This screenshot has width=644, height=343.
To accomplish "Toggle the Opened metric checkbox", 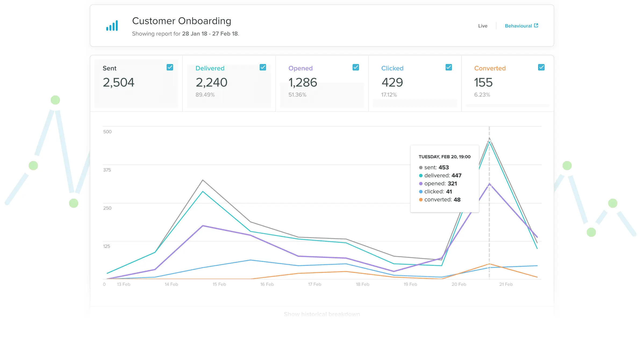I will pos(356,67).
